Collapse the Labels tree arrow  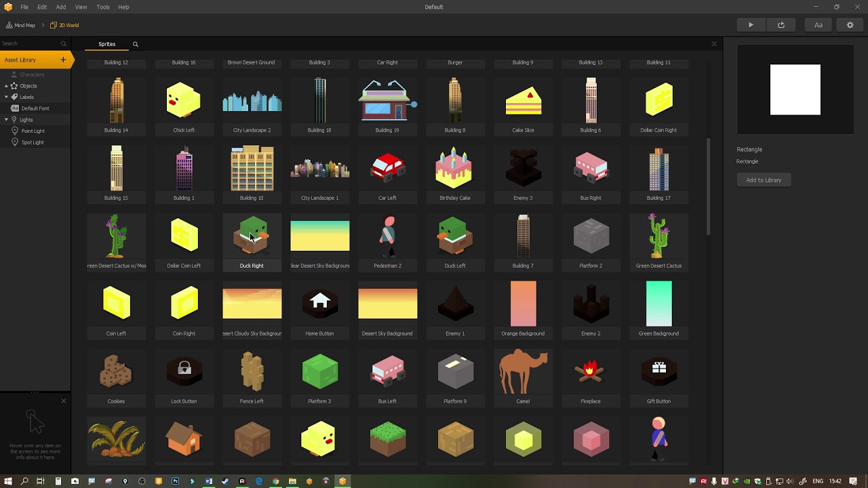pos(6,97)
